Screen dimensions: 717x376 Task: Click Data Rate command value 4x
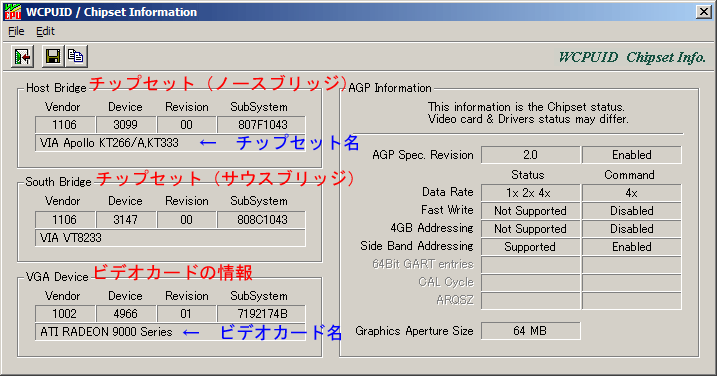click(631, 193)
